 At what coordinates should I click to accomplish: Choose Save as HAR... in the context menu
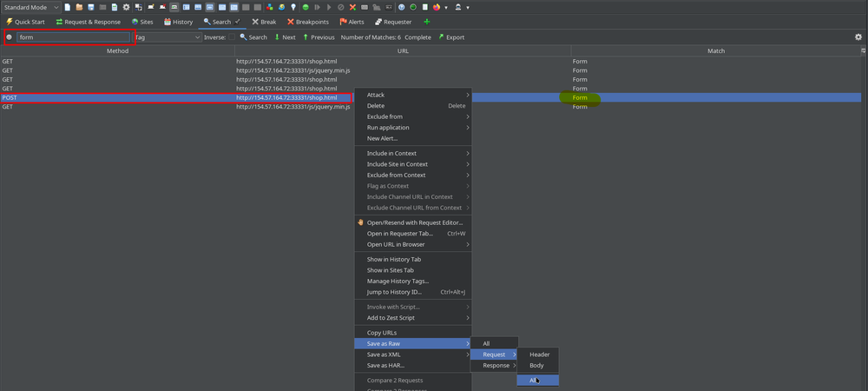click(412, 366)
